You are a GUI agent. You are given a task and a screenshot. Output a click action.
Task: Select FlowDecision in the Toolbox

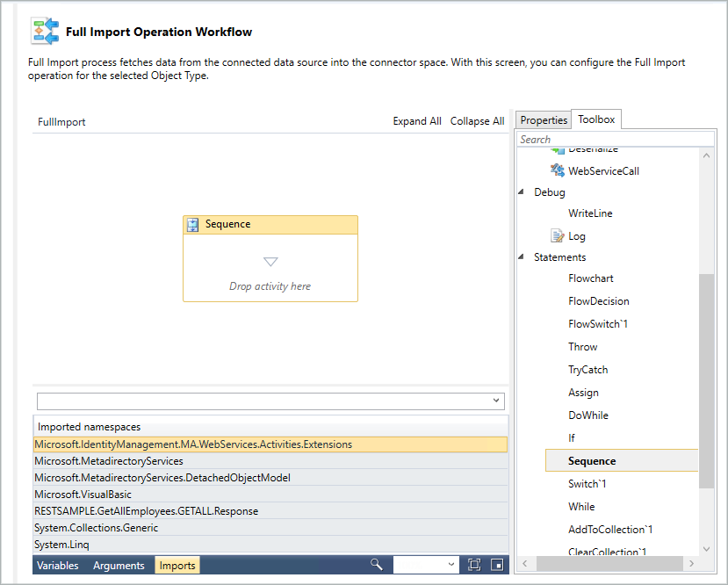click(x=598, y=301)
